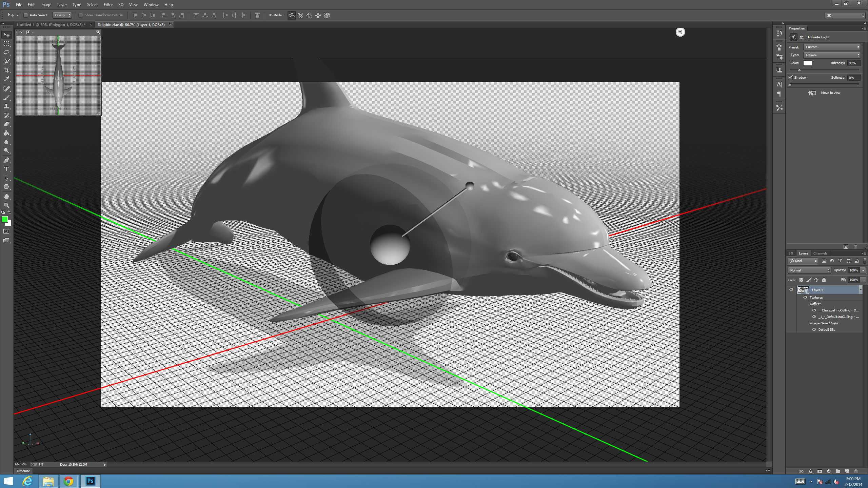Select the Hand tool
This screenshot has height=488, width=868.
(6, 196)
